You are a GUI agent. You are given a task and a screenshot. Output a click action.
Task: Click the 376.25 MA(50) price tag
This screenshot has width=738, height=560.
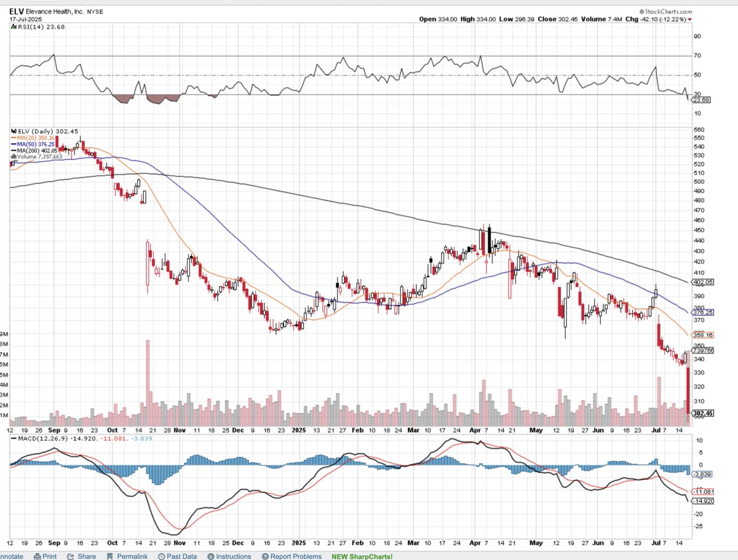pos(702,312)
